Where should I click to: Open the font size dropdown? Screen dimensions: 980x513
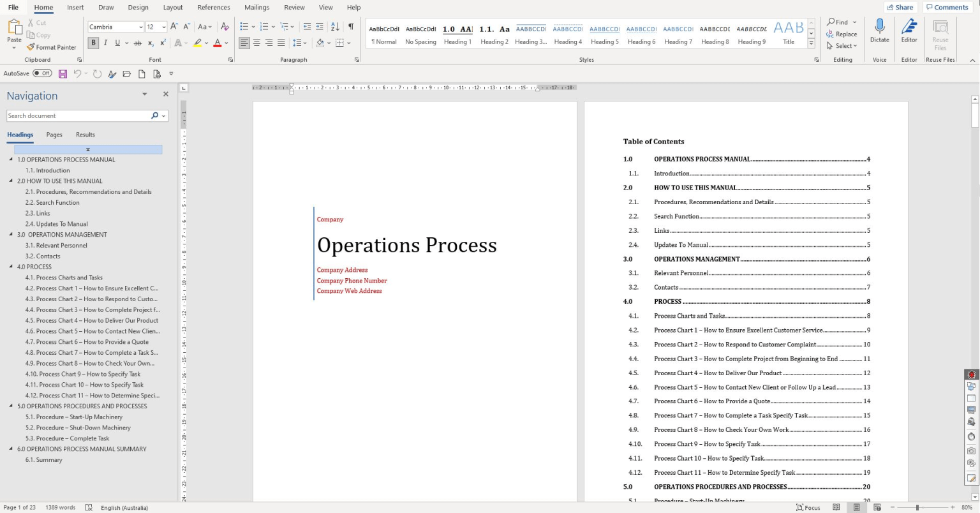(163, 27)
